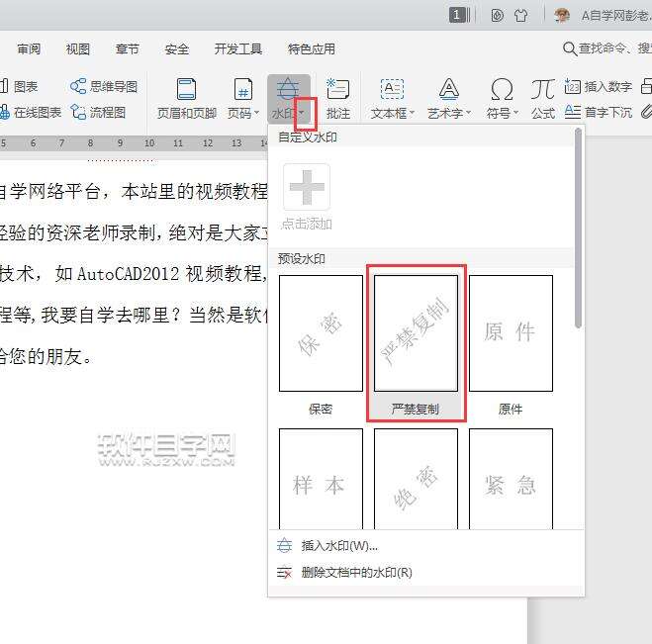Click the user avatar icon
Image resolution: width=652 pixels, height=644 pixels.
coord(562,16)
